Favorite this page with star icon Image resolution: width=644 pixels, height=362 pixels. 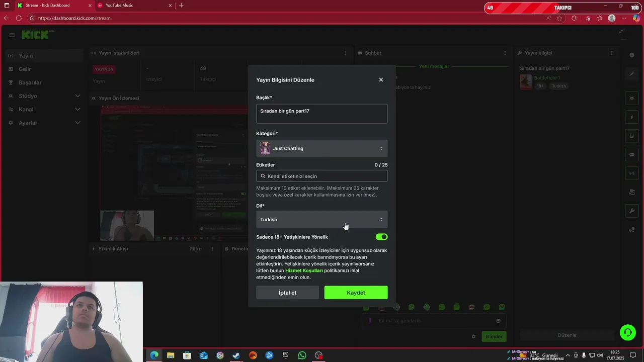pos(559,18)
